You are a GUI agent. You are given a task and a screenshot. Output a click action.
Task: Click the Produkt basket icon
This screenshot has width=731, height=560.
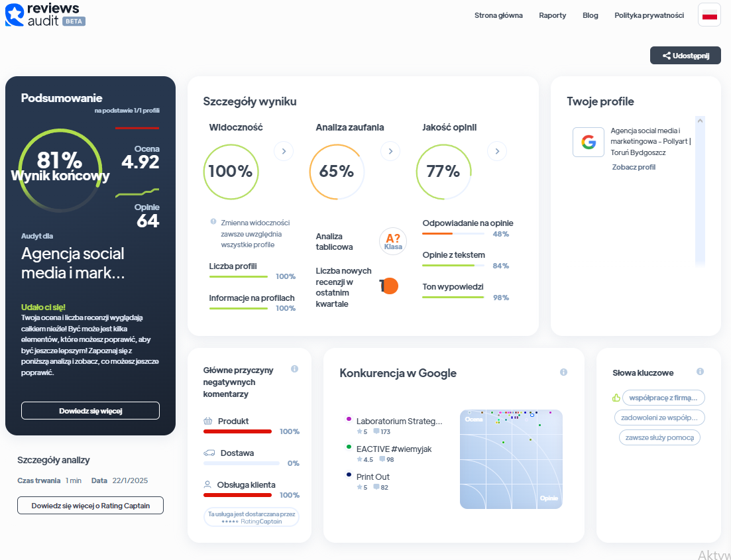point(208,421)
